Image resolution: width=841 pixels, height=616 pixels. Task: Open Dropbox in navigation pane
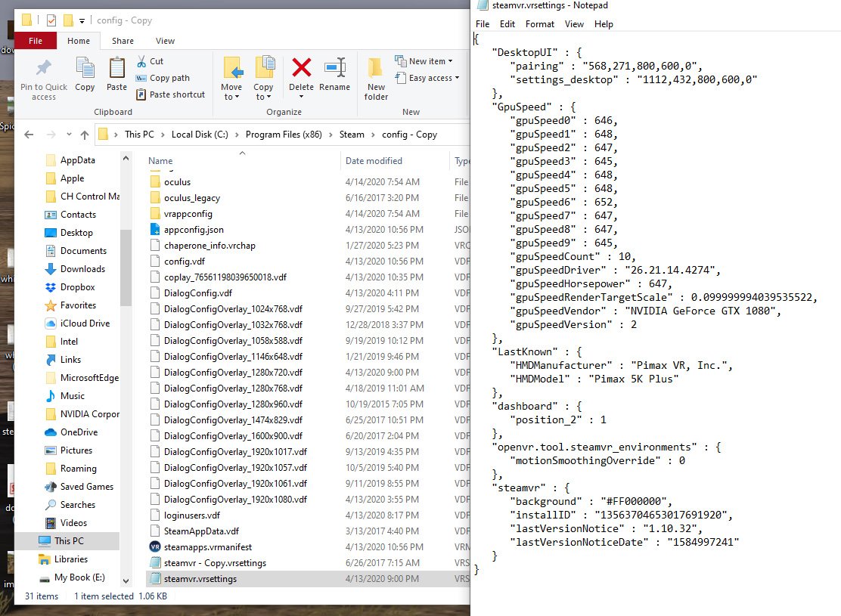click(x=77, y=287)
